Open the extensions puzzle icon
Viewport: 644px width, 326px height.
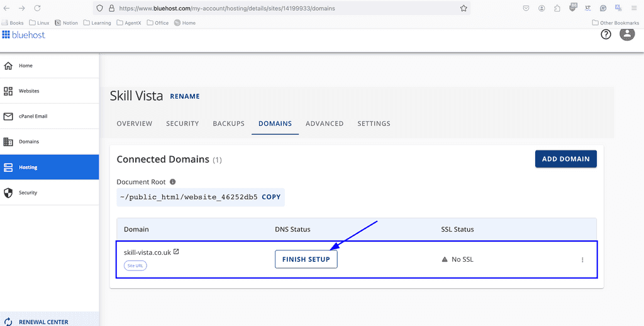pyautogui.click(x=557, y=8)
